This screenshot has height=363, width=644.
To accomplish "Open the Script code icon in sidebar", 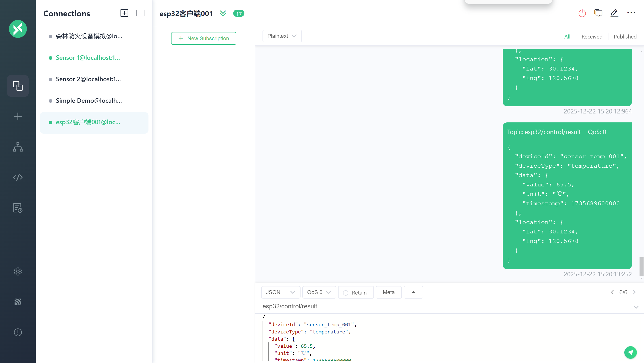I will click(x=18, y=177).
